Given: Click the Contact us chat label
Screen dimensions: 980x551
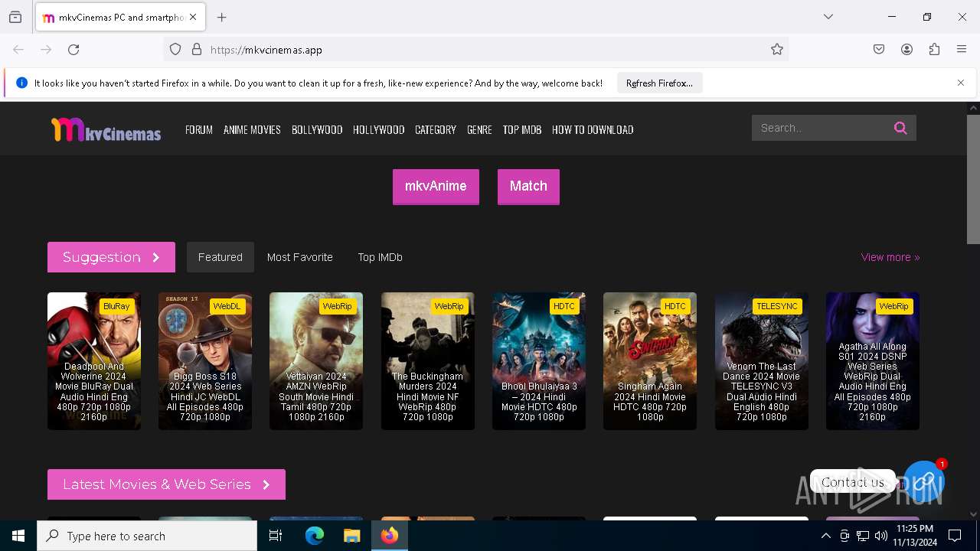Looking at the screenshot, I should pos(853,482).
